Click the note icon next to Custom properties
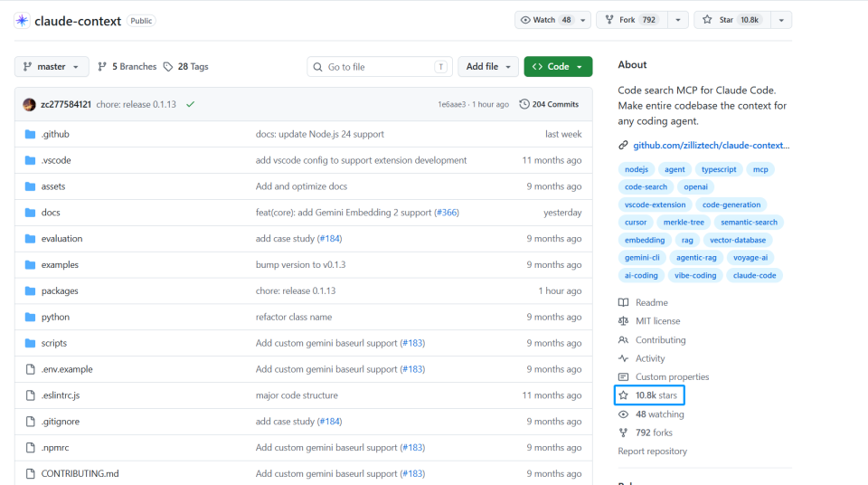 click(623, 377)
